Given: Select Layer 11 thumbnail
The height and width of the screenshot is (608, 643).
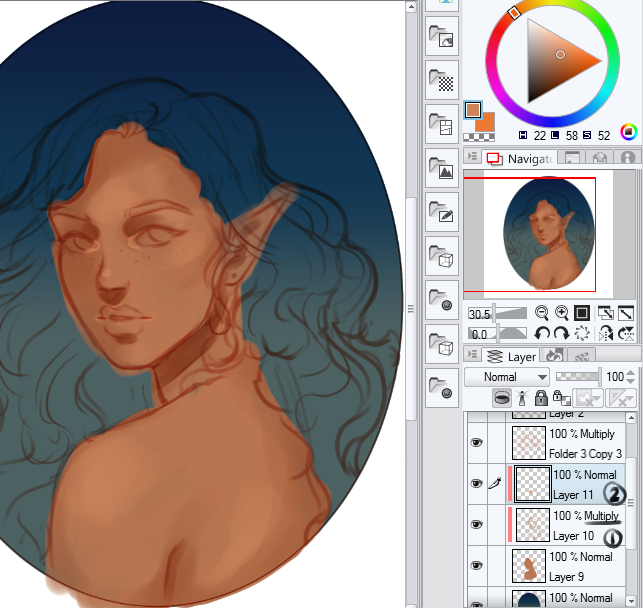Looking at the screenshot, I should (x=532, y=483).
